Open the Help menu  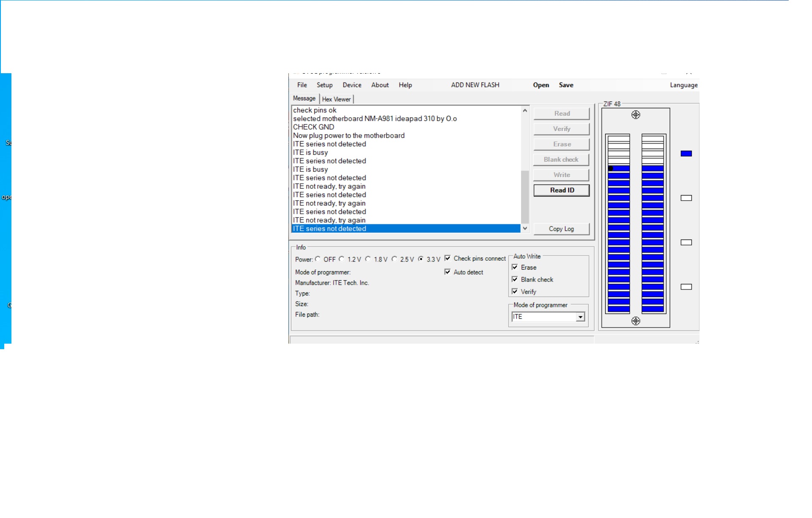click(405, 85)
